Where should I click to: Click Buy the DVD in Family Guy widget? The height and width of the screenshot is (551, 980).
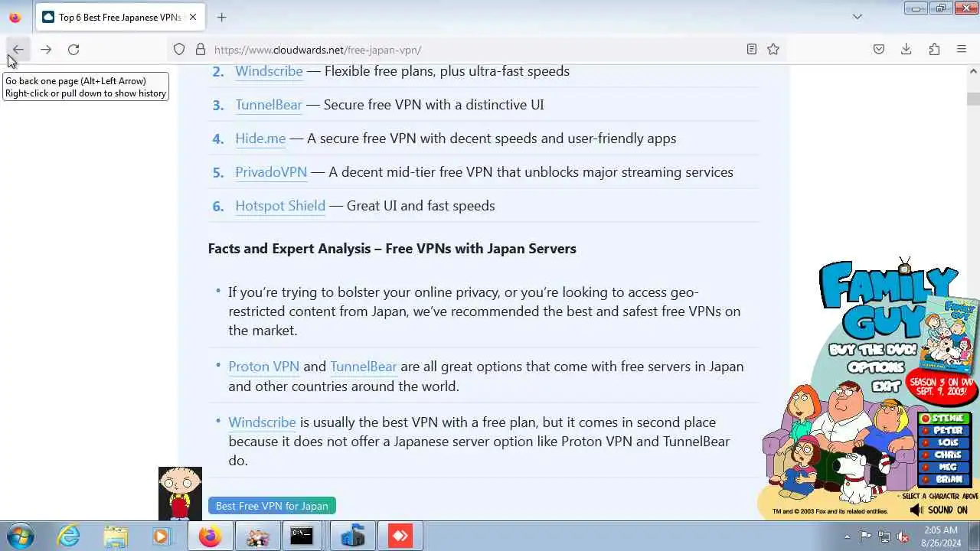coord(873,350)
